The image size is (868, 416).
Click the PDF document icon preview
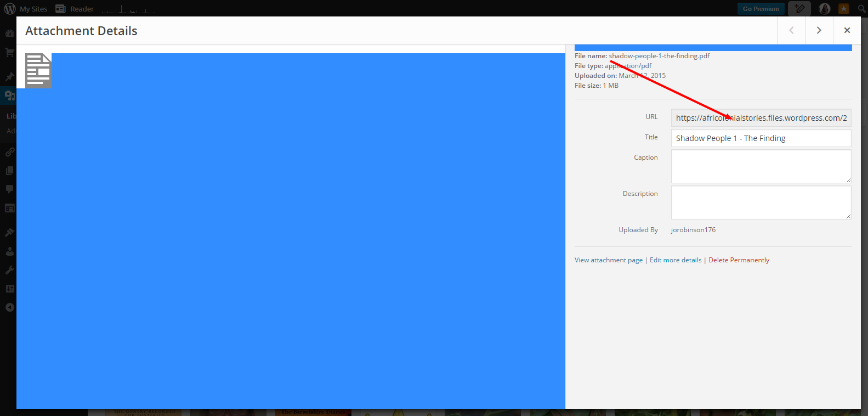click(38, 71)
